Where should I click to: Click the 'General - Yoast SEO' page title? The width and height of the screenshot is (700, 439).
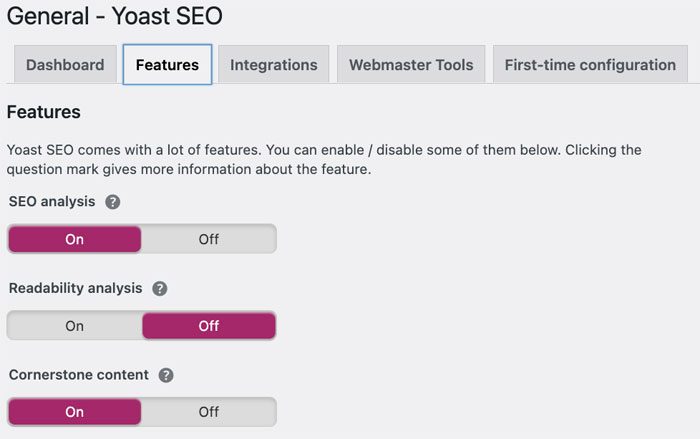pos(115,16)
